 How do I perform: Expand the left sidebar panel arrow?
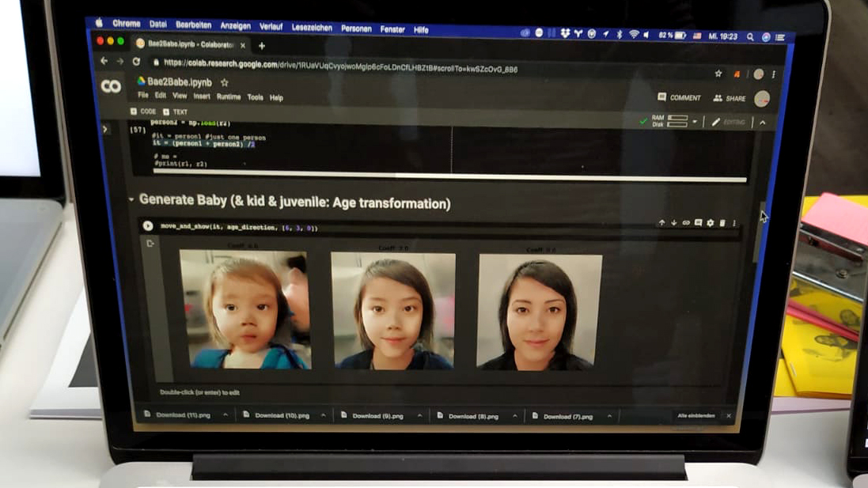click(x=105, y=129)
